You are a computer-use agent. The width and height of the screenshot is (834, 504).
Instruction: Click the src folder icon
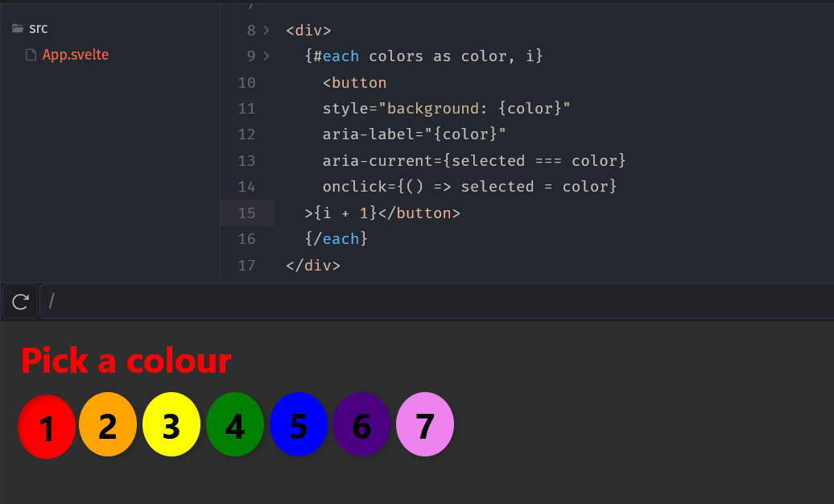(18, 28)
